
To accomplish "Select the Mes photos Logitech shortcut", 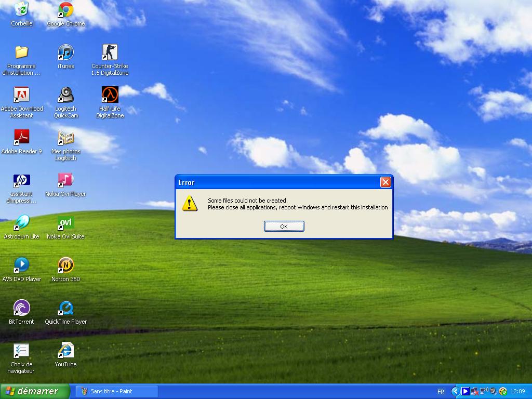I will [66, 145].
